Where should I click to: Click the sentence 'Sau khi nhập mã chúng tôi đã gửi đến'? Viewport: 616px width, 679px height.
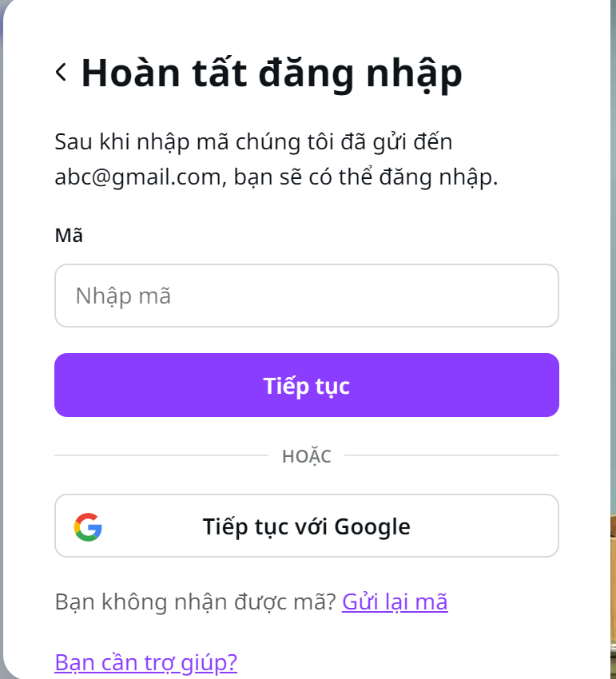tap(253, 142)
